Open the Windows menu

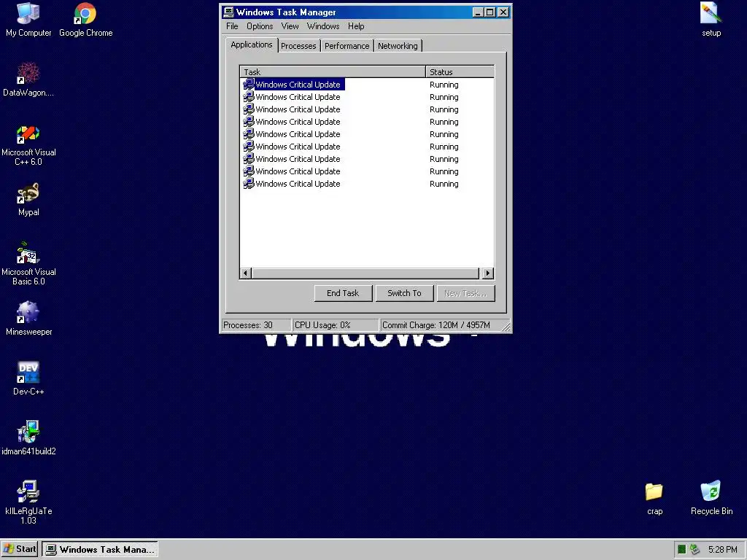(x=323, y=26)
